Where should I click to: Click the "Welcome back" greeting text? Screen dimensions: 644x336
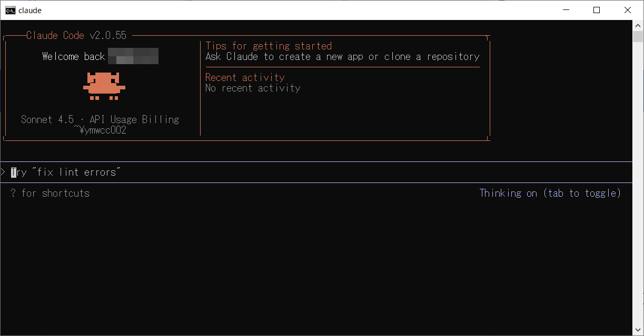pyautogui.click(x=74, y=56)
